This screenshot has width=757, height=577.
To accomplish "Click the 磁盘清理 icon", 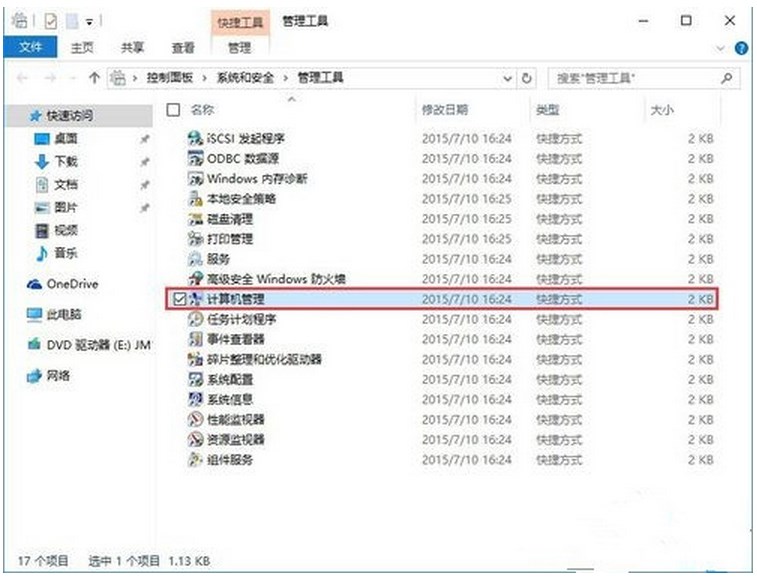I will tap(196, 219).
